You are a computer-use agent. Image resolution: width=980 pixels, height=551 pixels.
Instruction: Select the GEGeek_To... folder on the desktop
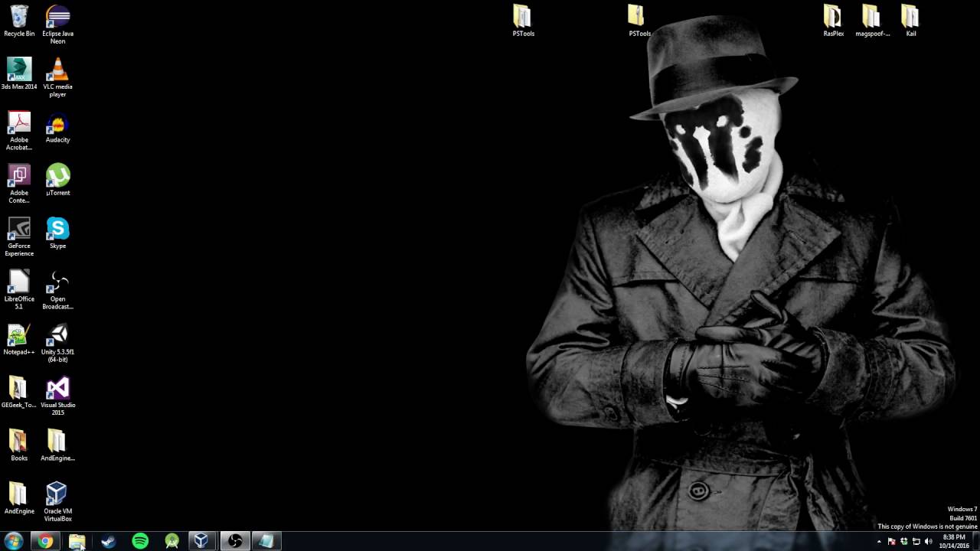[19, 392]
